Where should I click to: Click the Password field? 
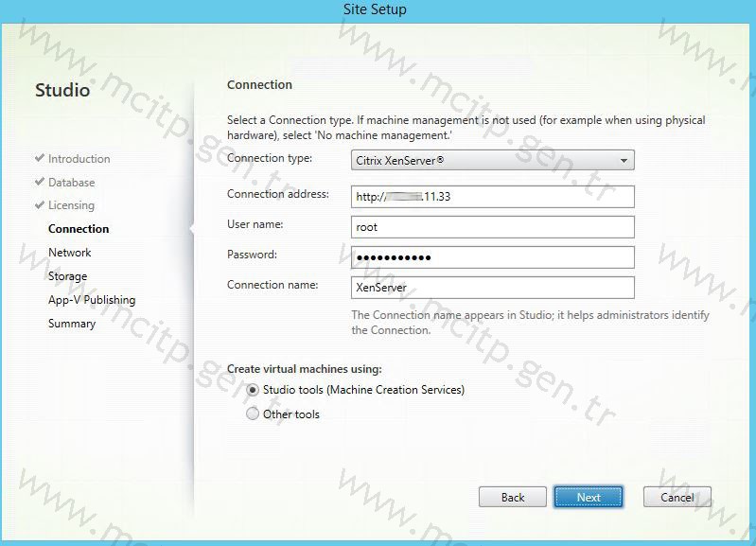click(493, 257)
